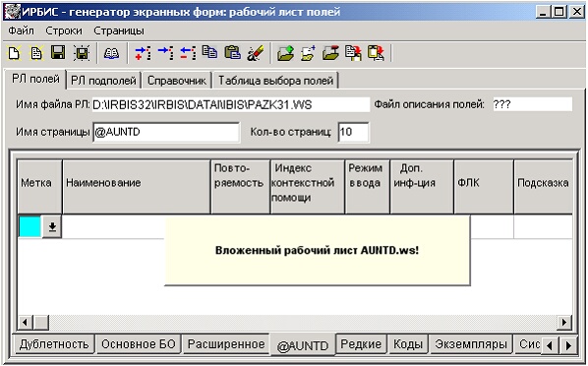
Task: Click the Доп. инф-ция column header
Action: click(422, 187)
